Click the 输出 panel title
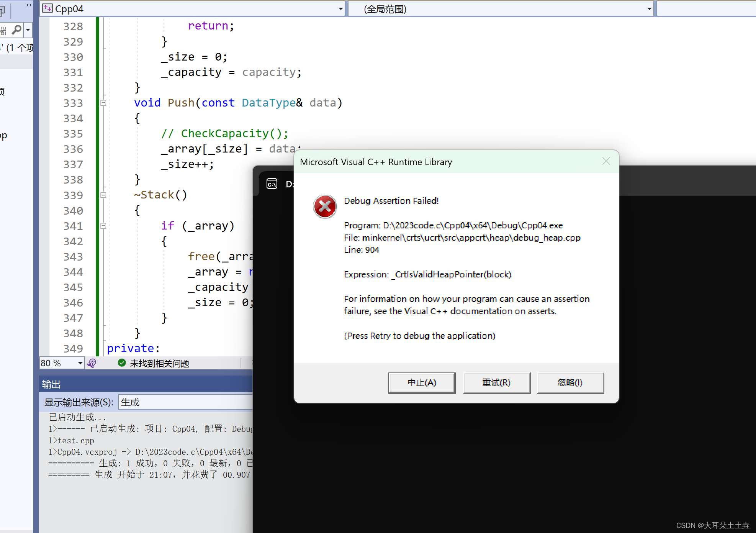This screenshot has height=533, width=756. click(x=51, y=384)
